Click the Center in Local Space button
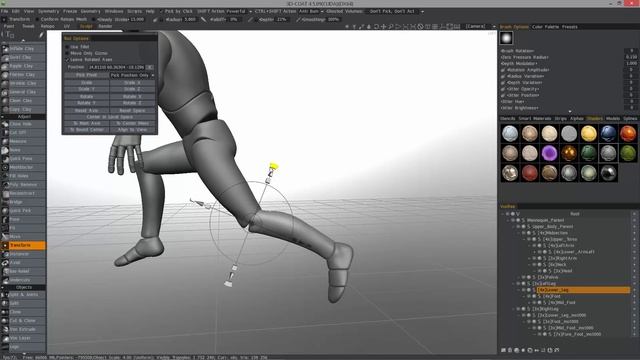Viewport: 640px width, 360px height. 109,117
